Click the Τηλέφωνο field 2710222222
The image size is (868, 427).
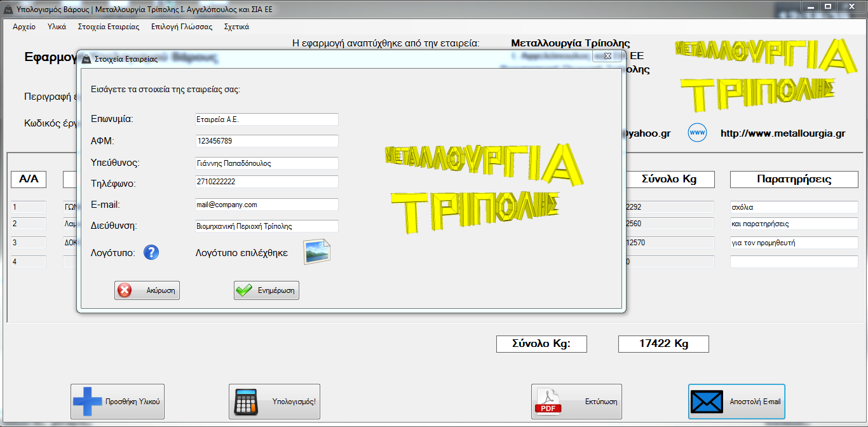click(x=267, y=182)
